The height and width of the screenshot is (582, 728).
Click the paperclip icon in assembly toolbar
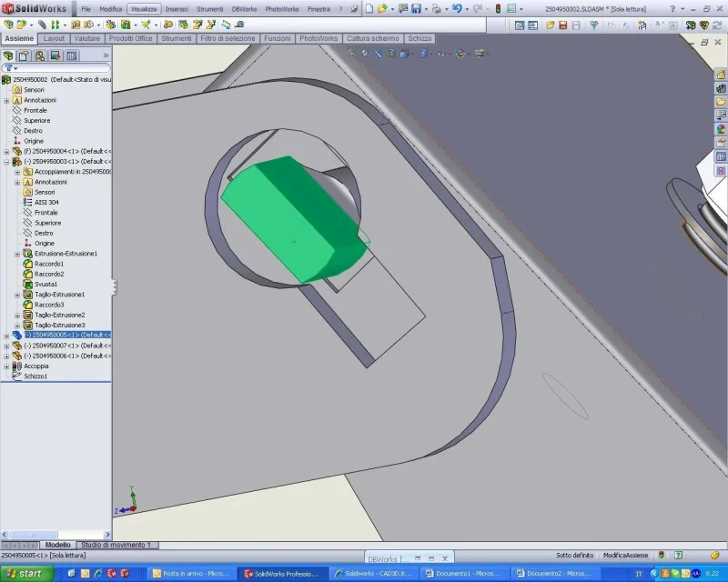coord(42,25)
